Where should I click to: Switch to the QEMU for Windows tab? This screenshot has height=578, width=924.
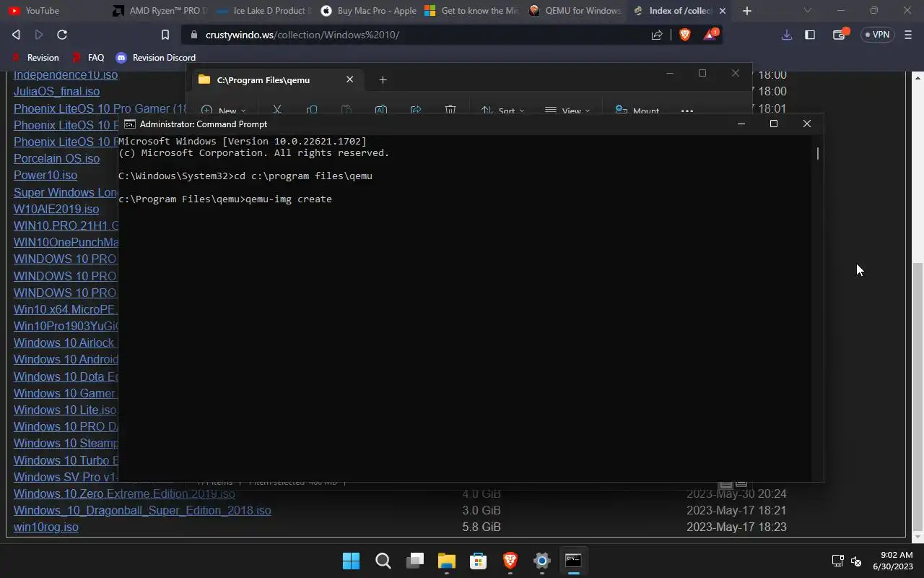click(576, 11)
